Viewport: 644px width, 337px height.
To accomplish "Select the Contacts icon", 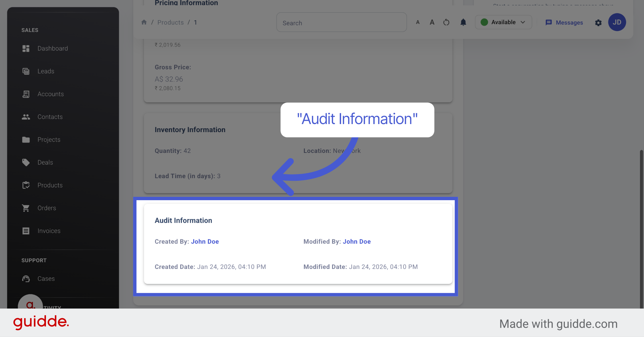I will (26, 117).
